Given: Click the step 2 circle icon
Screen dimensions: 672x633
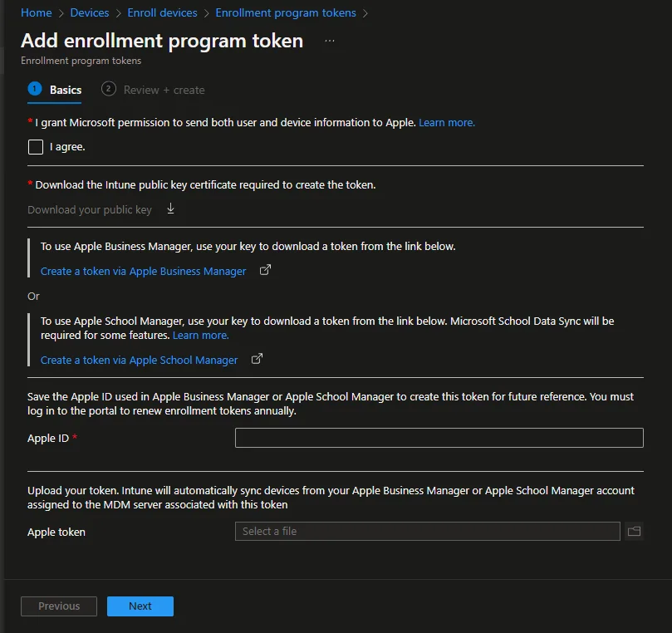Looking at the screenshot, I should [x=109, y=89].
